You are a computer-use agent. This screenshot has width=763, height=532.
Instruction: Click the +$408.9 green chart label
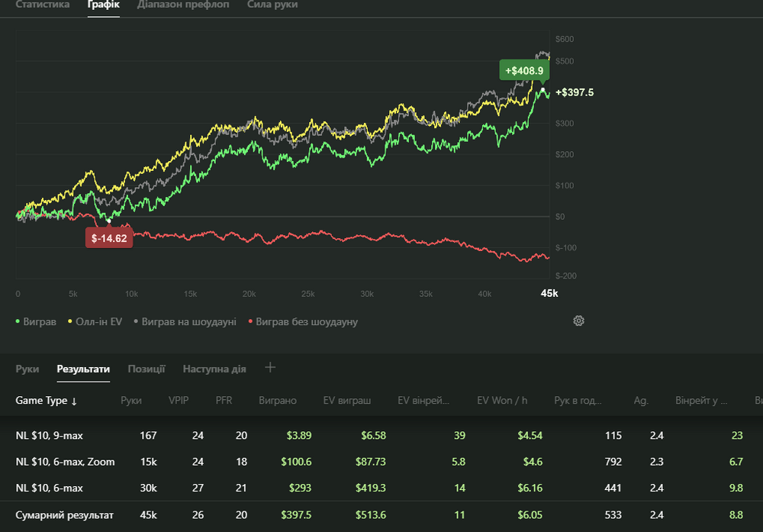[523, 71]
